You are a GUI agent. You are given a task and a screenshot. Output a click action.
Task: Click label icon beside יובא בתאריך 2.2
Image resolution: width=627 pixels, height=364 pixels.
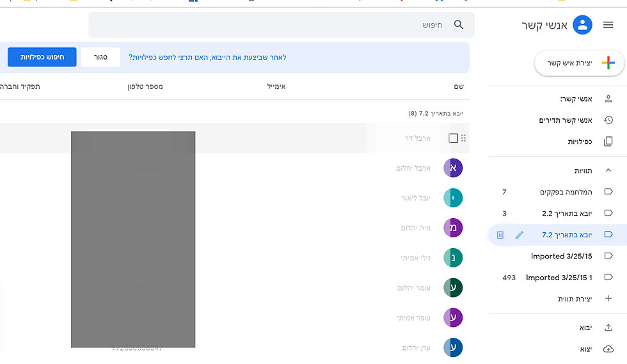608,213
